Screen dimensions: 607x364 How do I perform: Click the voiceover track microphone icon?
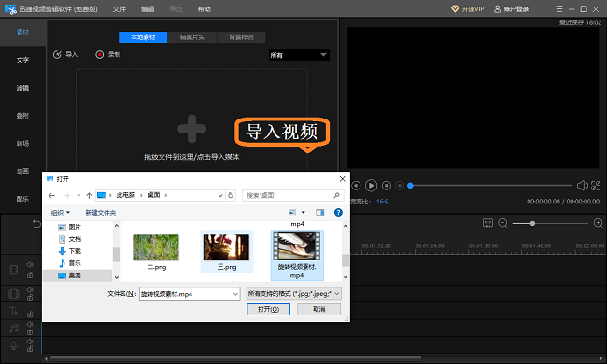coord(14,345)
